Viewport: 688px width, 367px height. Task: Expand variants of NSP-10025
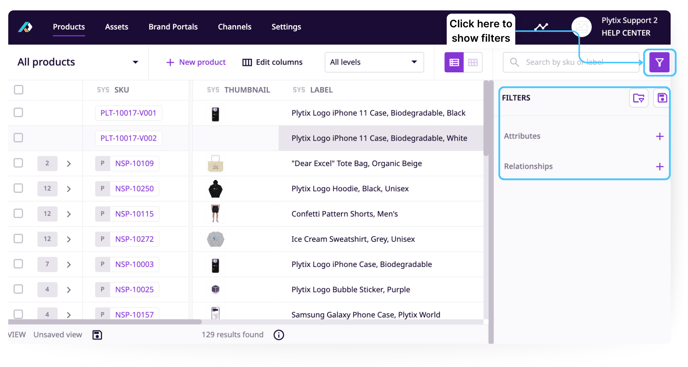coord(69,290)
